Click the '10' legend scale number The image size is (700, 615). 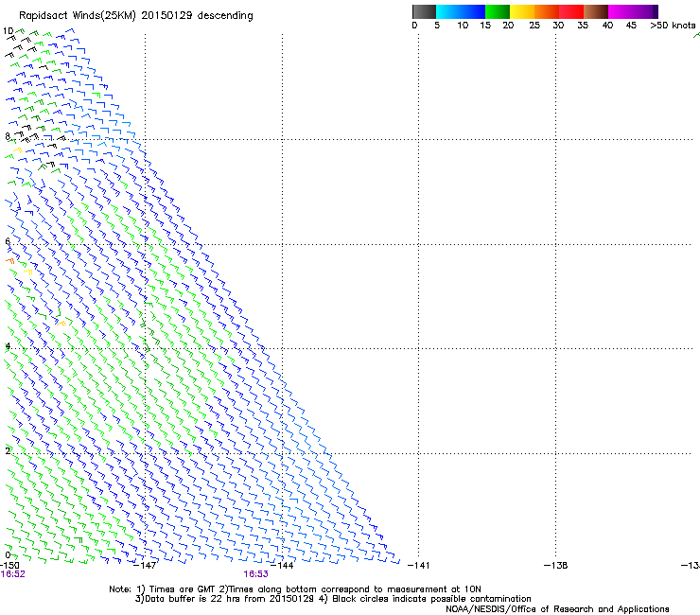pos(463,26)
